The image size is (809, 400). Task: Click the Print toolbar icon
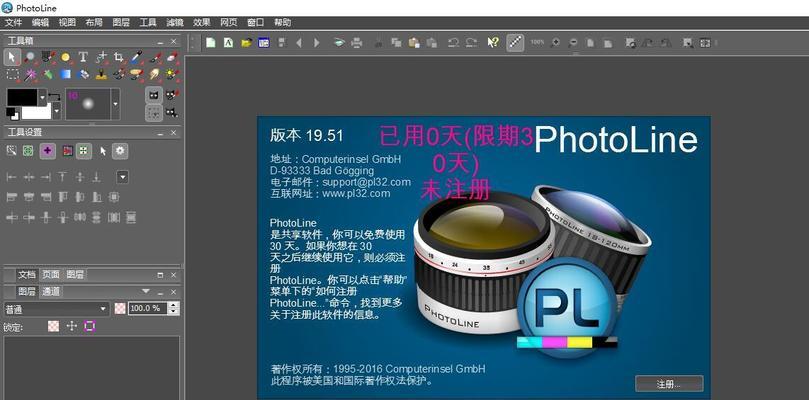(357, 43)
